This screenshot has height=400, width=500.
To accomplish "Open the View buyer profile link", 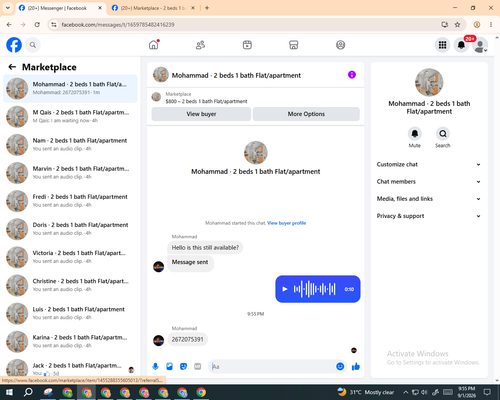I will pyautogui.click(x=287, y=223).
